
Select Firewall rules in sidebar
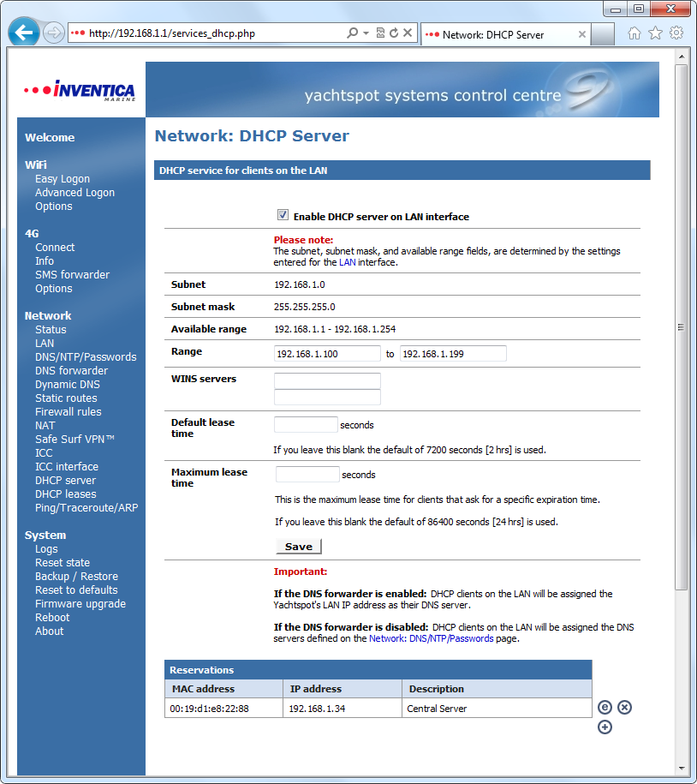point(68,412)
